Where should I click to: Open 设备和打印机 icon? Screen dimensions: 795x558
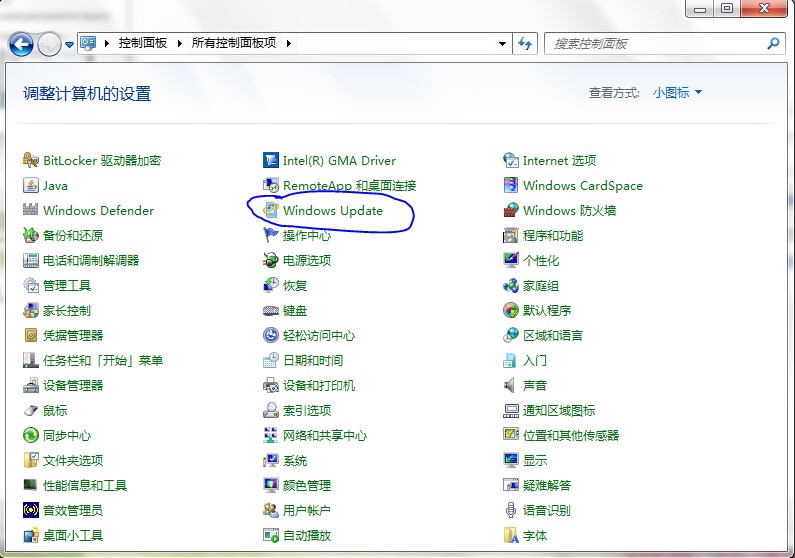271,385
